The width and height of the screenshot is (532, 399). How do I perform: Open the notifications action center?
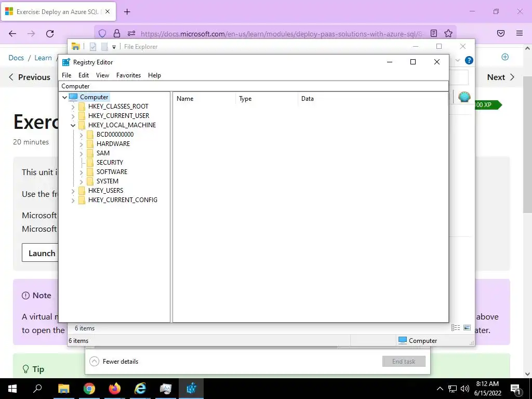[515, 389]
